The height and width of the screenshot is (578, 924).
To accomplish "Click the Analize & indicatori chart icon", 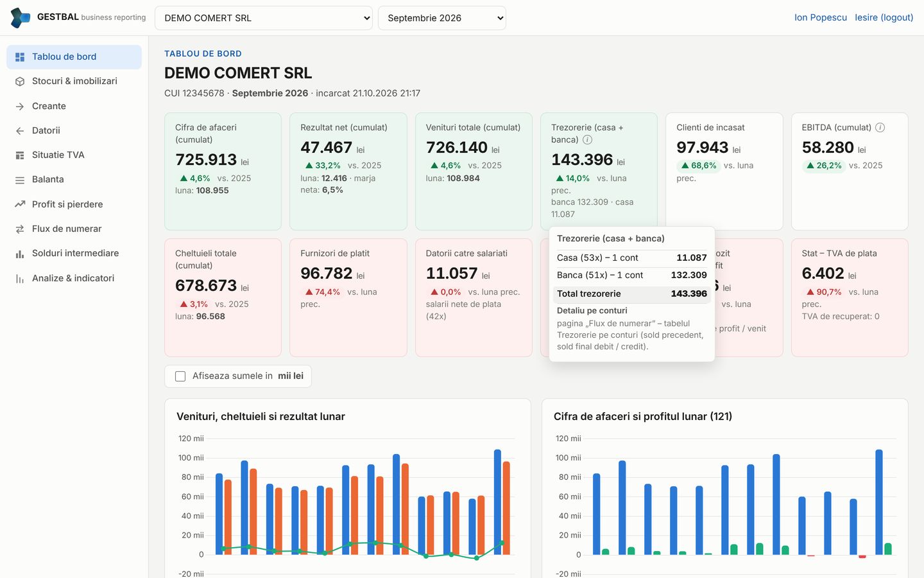I will (20, 279).
